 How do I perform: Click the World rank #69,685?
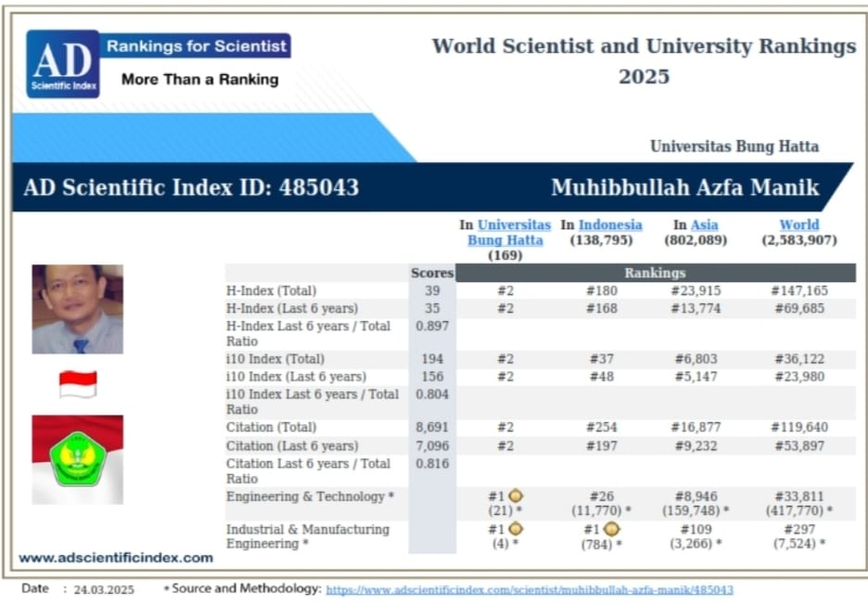click(799, 309)
